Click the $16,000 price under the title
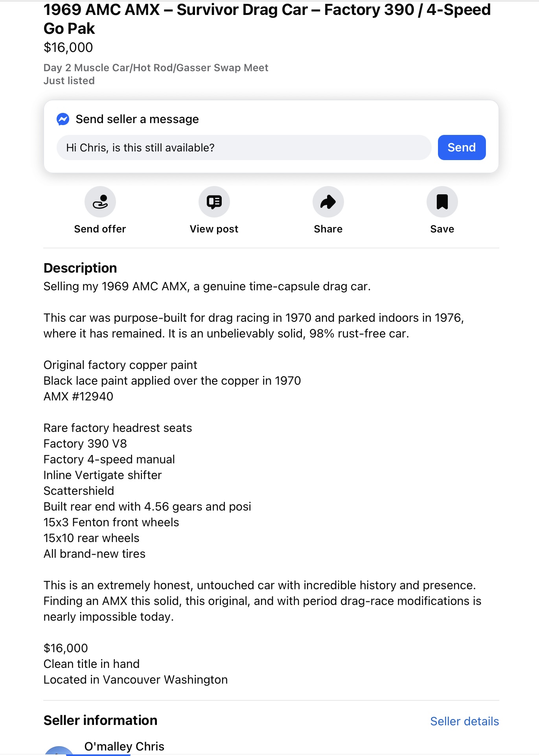The image size is (539, 756). click(x=68, y=48)
